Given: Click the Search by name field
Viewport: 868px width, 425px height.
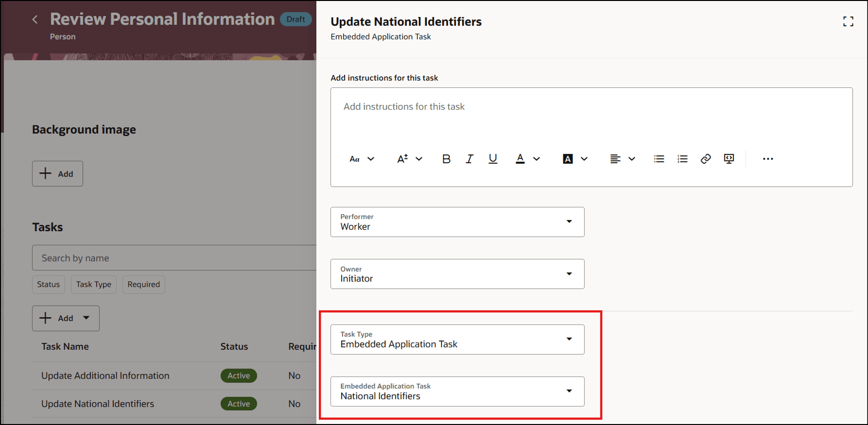Looking at the screenshot, I should pyautogui.click(x=174, y=258).
